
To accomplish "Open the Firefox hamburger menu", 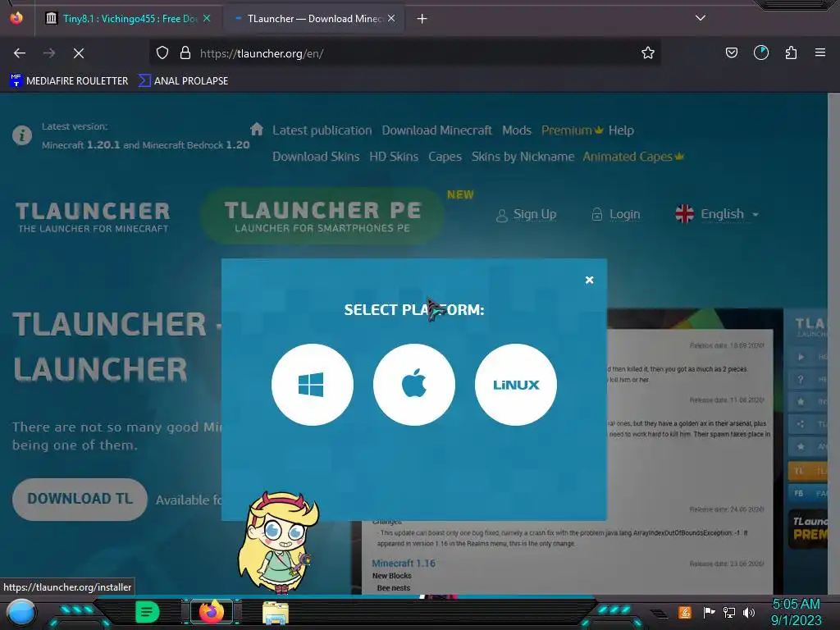I will pos(820,52).
